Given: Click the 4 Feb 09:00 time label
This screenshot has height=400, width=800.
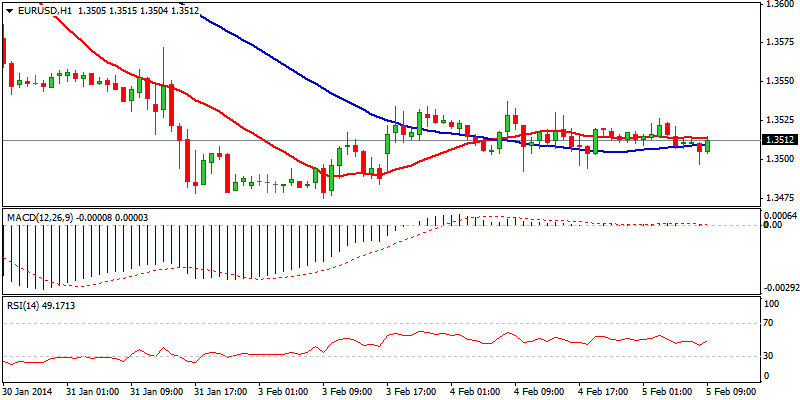Looking at the screenshot, I should pyautogui.click(x=537, y=392).
